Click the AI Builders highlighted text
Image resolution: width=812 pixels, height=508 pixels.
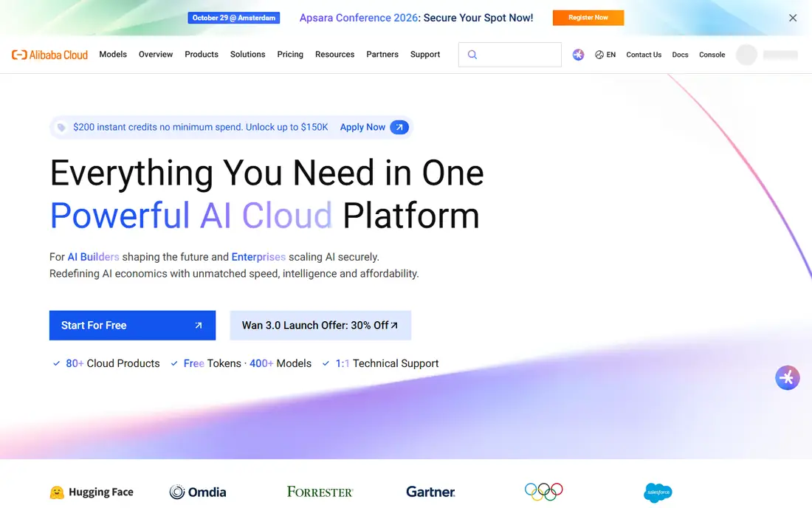point(93,257)
